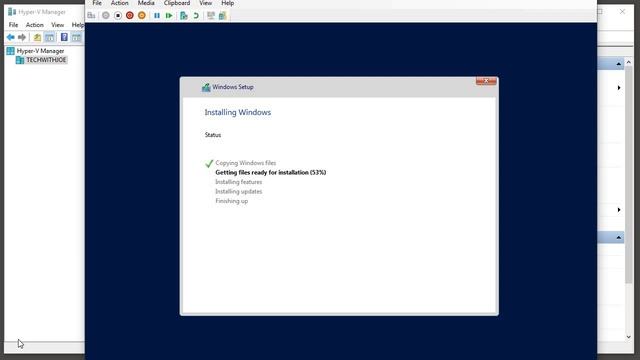Toggle the action pane icon
This screenshot has width=640, height=360.
pyautogui.click(x=76, y=38)
